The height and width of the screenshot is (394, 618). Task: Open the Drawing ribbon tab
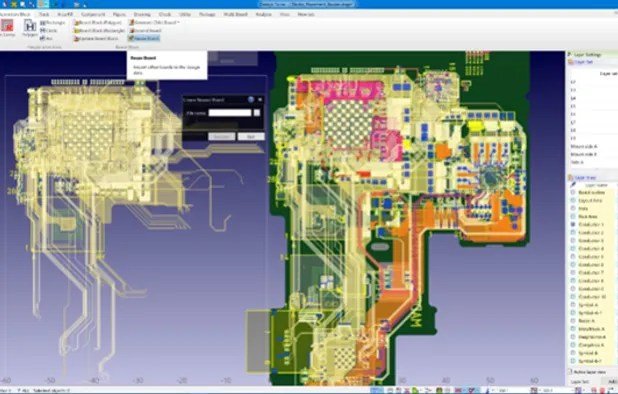[142, 14]
